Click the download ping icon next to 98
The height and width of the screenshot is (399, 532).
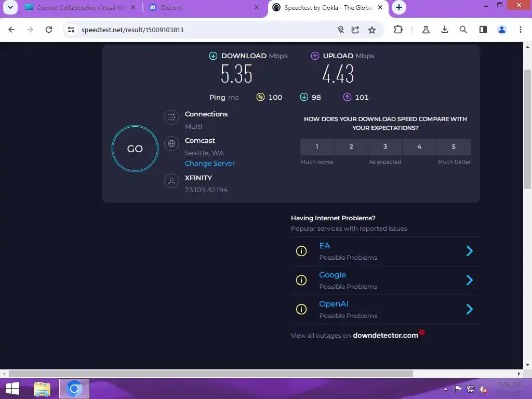point(304,97)
